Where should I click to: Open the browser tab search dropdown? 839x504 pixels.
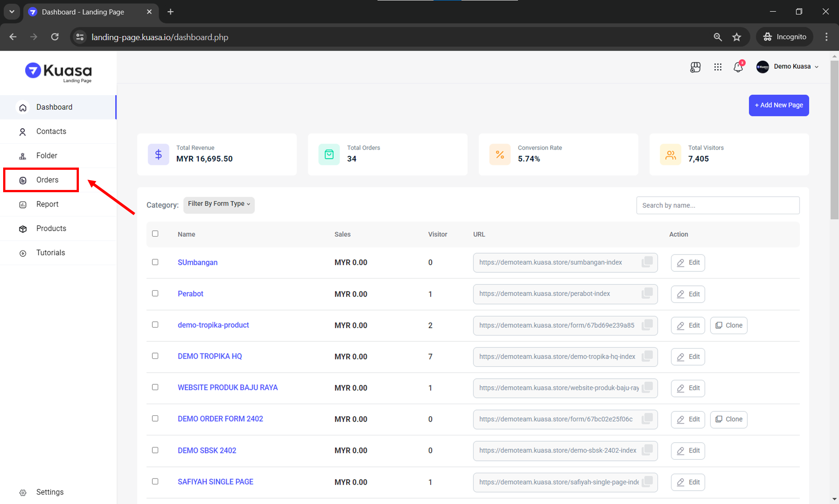click(x=12, y=12)
